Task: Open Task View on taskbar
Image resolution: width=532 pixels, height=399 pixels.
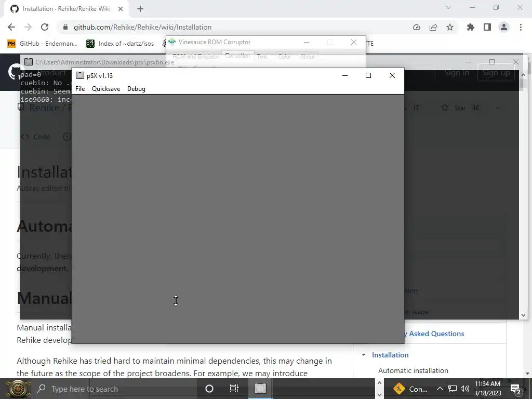Action: tap(234, 389)
